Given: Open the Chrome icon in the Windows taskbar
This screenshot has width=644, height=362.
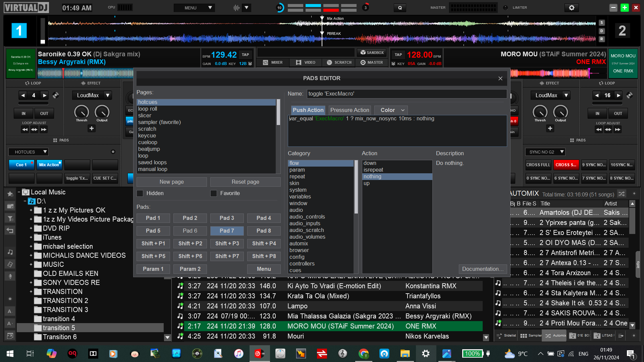Looking at the screenshot, I should tap(363, 353).
